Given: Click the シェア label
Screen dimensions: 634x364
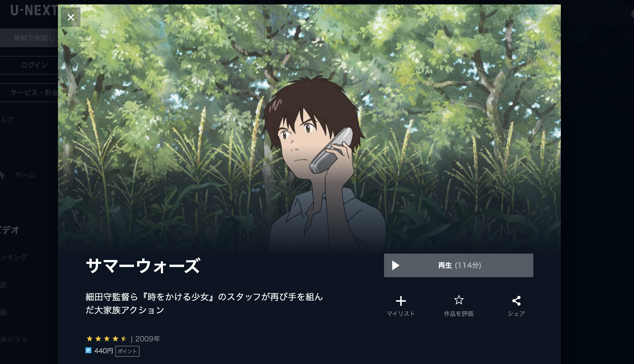Looking at the screenshot, I should coord(516,314).
